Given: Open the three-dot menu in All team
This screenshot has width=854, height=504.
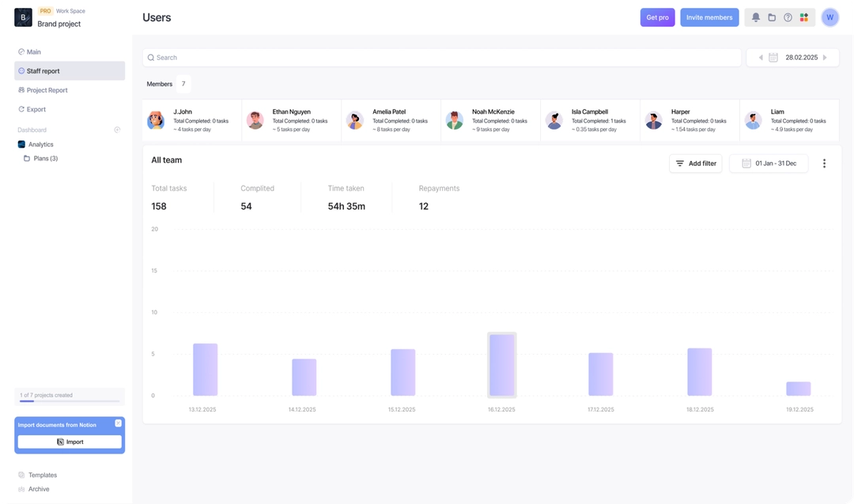Looking at the screenshot, I should click(x=824, y=164).
